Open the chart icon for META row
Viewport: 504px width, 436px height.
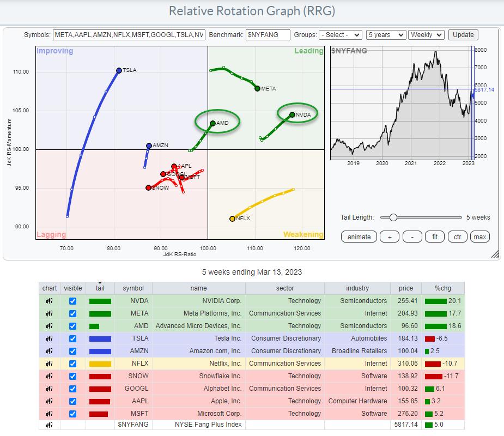tap(50, 313)
